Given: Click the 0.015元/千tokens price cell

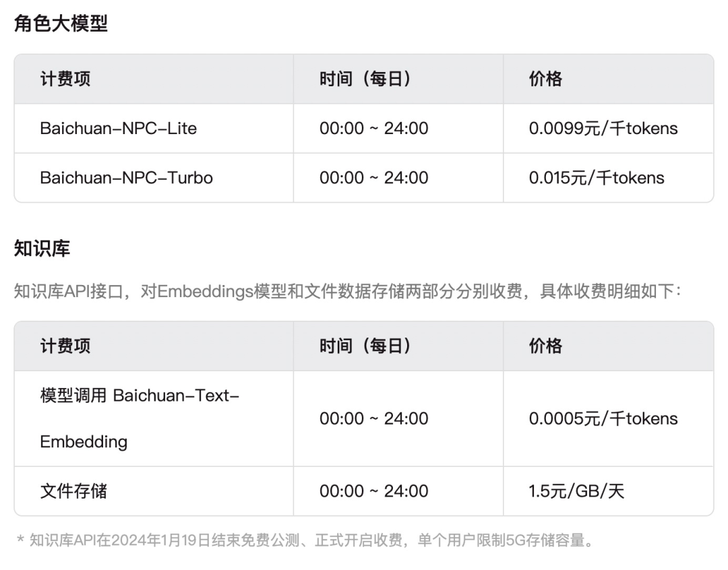Looking at the screenshot, I should 608,178.
